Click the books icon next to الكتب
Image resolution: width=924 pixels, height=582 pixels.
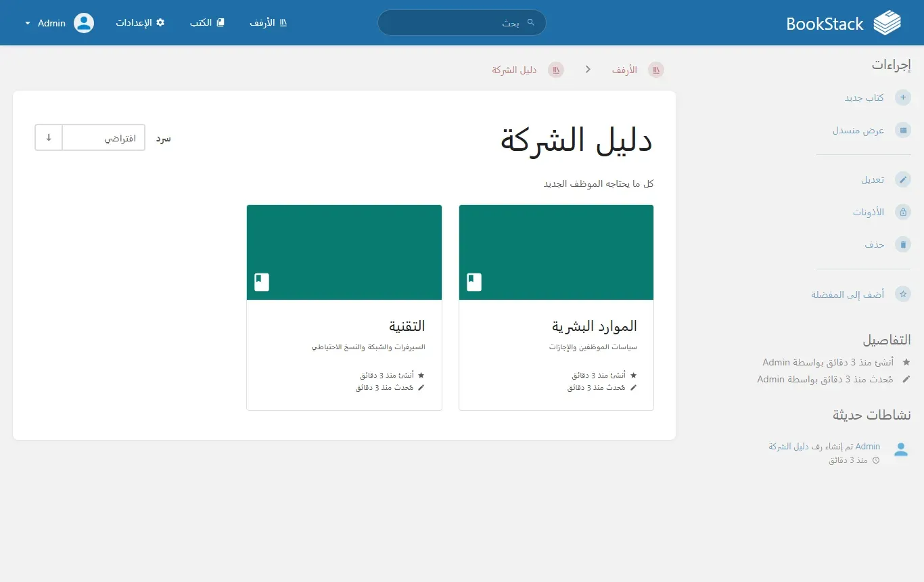click(x=220, y=22)
